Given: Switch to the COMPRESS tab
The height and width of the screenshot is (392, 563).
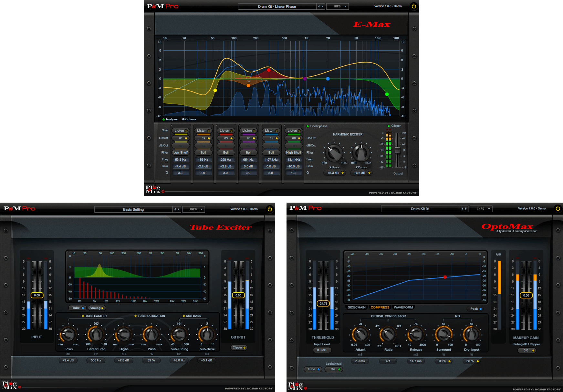Looking at the screenshot, I should [380, 307].
